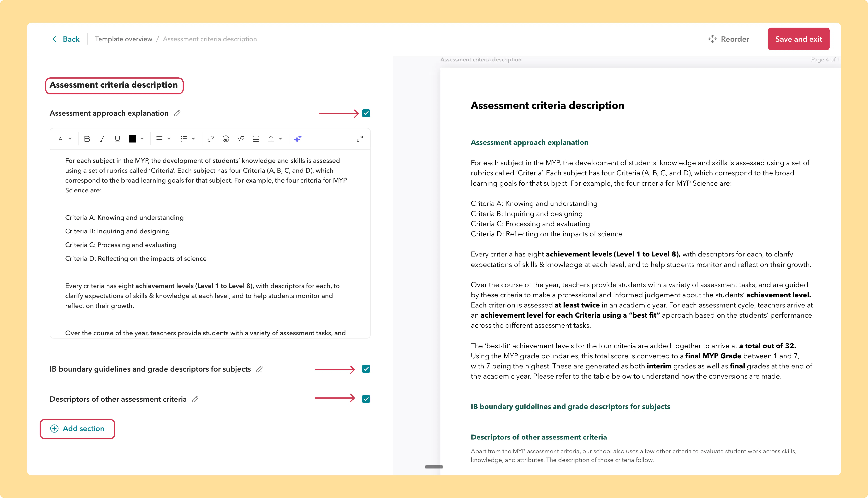The height and width of the screenshot is (498, 868).
Task: Collapse the 'Assessment approach explanation' section title
Action: 109,113
